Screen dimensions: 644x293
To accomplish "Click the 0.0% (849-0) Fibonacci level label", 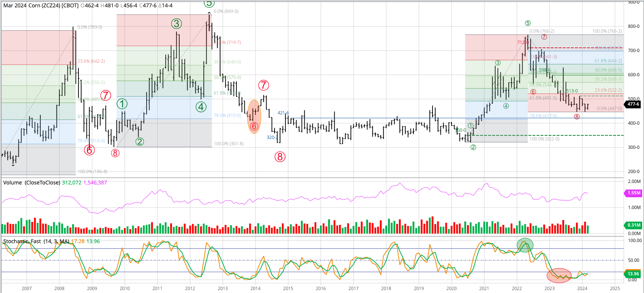I will tap(226, 11).
